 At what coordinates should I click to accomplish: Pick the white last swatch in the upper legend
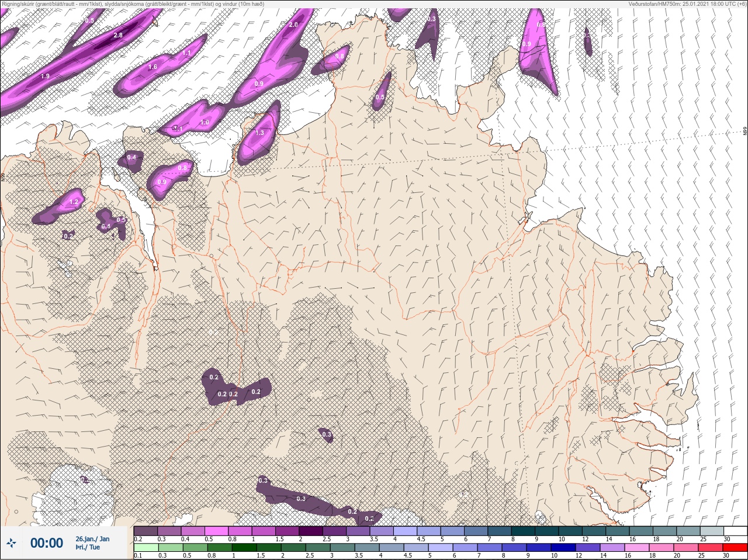[735, 531]
